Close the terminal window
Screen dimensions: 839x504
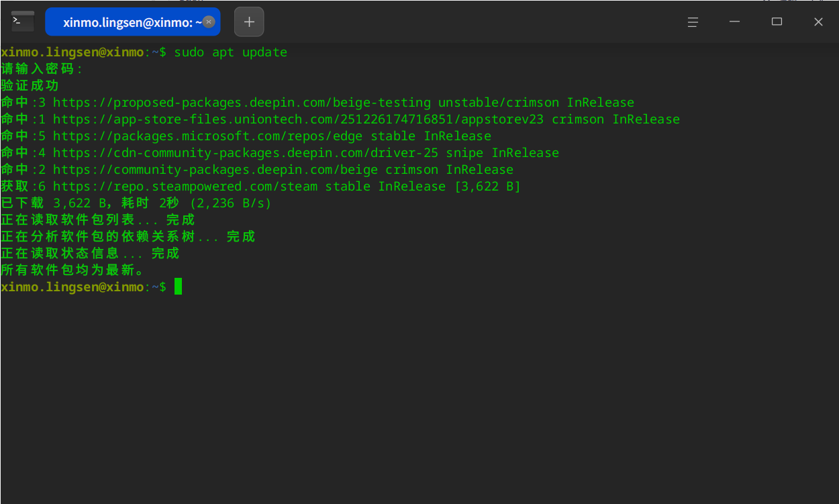(818, 21)
